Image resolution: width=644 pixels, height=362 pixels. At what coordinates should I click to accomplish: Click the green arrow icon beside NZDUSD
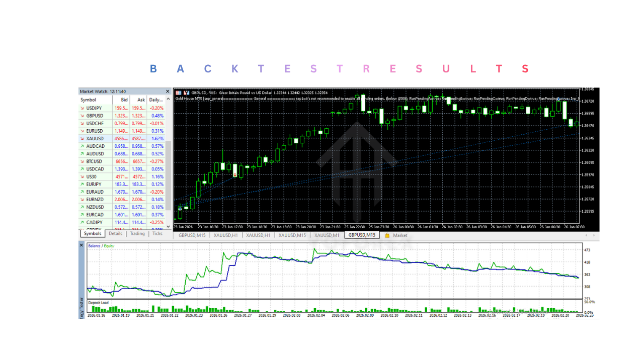pyautogui.click(x=83, y=207)
